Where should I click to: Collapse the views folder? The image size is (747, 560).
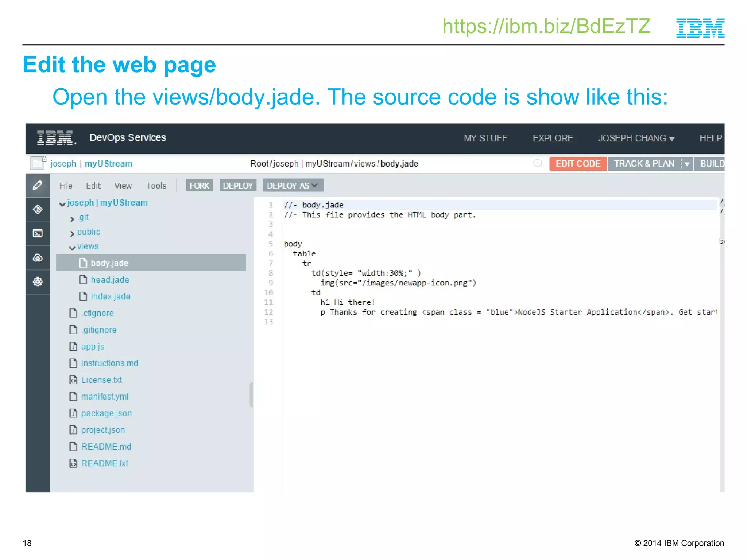72,248
